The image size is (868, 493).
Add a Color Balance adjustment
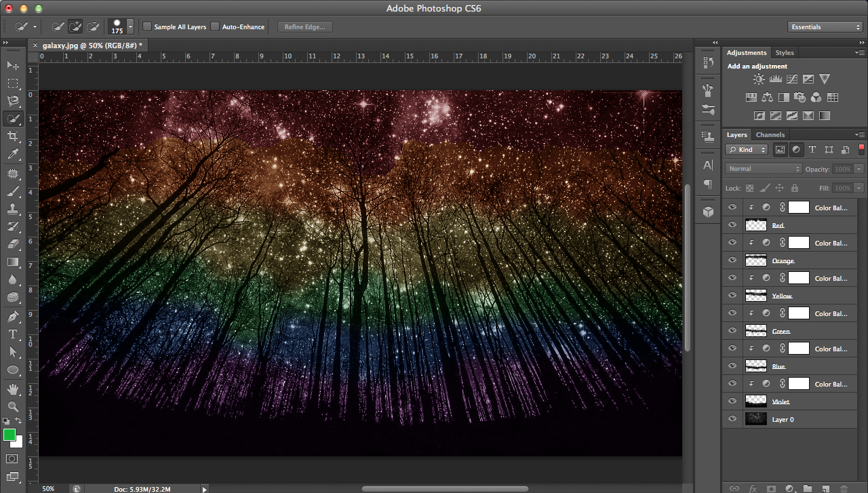coord(768,98)
